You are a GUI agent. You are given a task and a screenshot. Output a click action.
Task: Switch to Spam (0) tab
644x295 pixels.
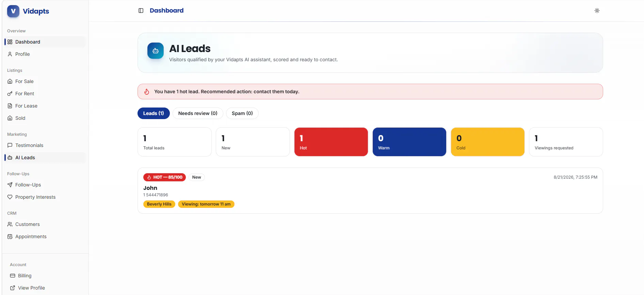[x=242, y=113]
